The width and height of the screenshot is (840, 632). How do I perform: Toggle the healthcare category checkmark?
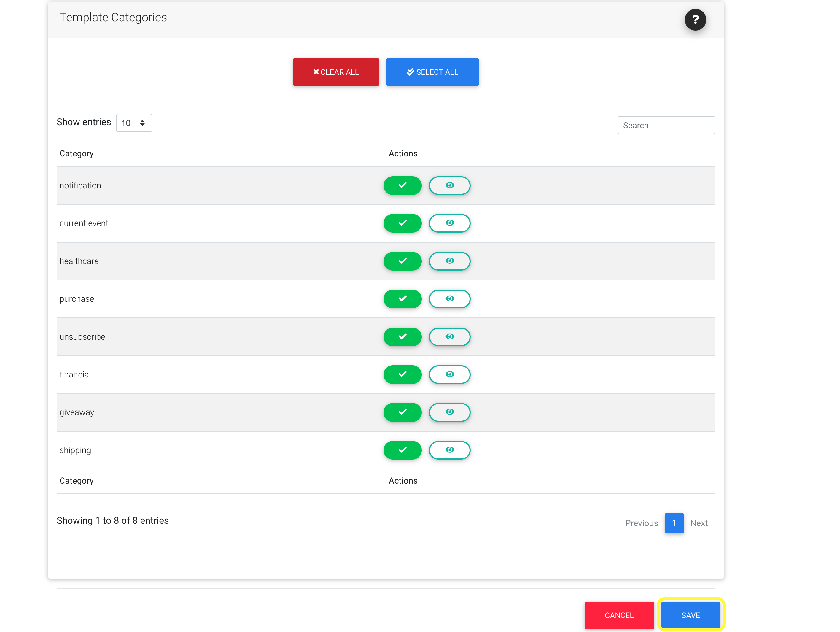(x=402, y=261)
